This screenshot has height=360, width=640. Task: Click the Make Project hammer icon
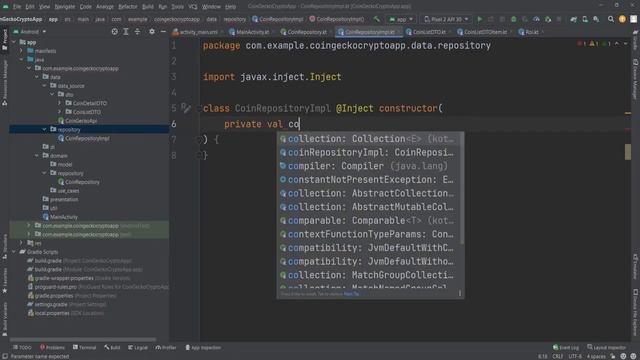376,19
